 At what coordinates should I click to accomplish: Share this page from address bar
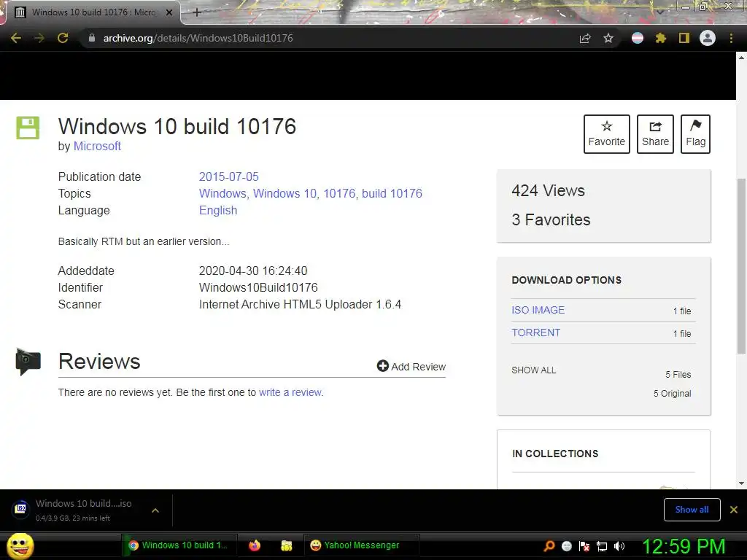(x=585, y=38)
